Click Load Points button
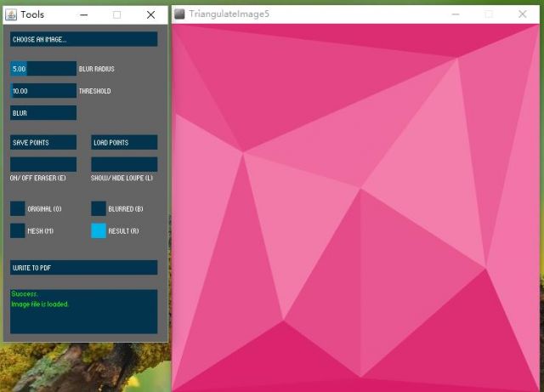544x392 pixels. (124, 142)
